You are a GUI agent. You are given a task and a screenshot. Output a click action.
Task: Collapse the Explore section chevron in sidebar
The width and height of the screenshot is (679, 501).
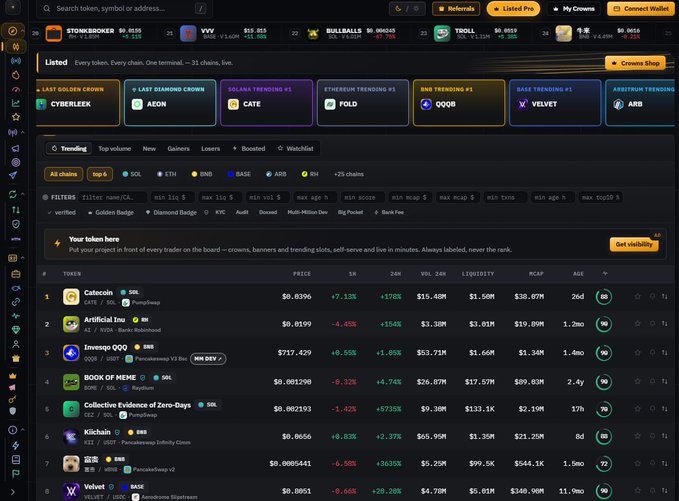23,31
